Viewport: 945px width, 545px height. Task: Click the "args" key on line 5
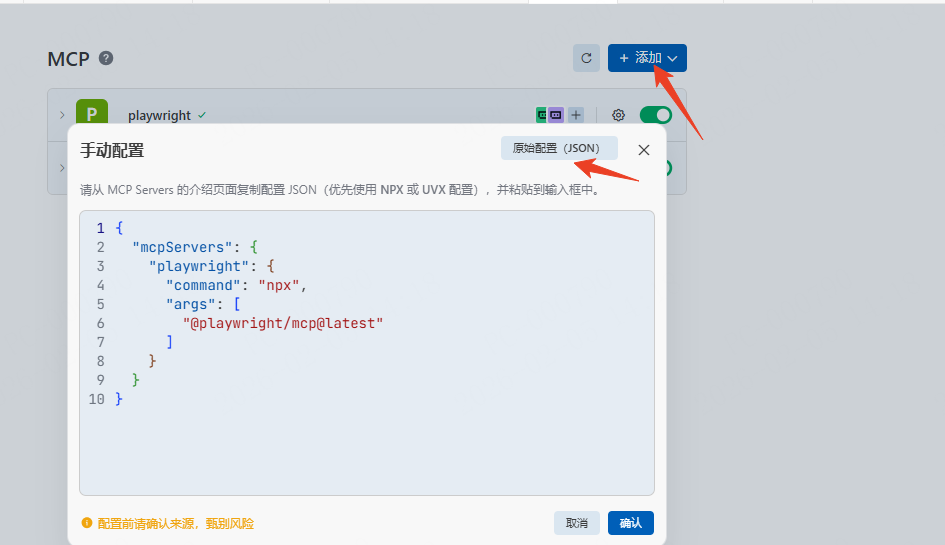coord(190,304)
